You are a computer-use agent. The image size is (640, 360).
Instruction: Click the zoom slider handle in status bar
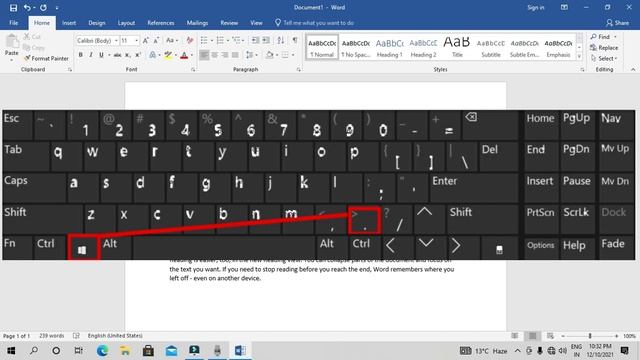(x=589, y=336)
